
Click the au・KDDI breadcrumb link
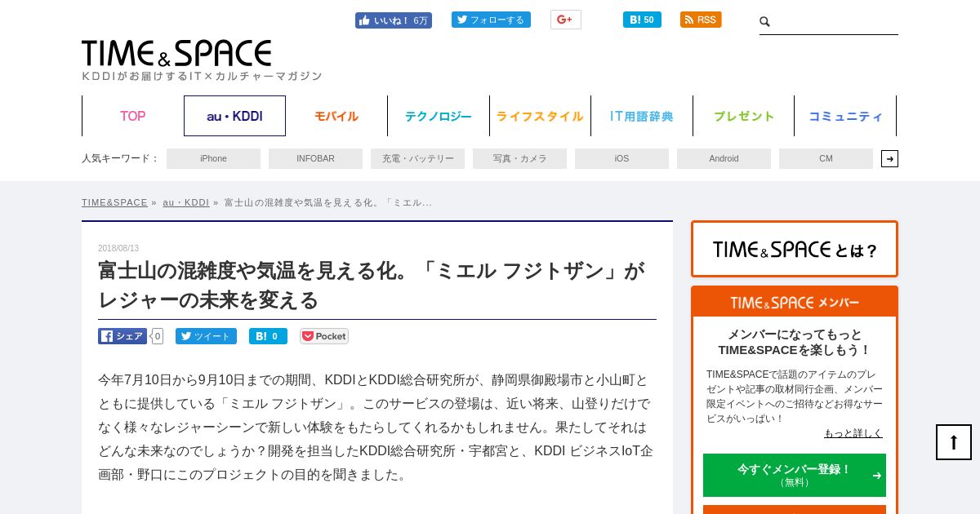pos(185,202)
